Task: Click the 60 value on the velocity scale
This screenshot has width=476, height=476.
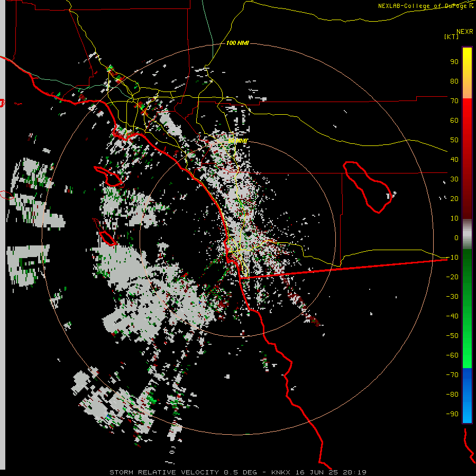Action: click(454, 120)
